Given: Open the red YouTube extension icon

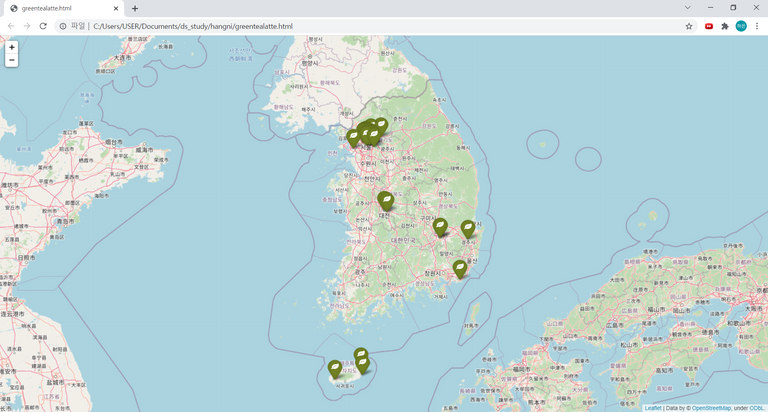Looking at the screenshot, I should (x=709, y=26).
